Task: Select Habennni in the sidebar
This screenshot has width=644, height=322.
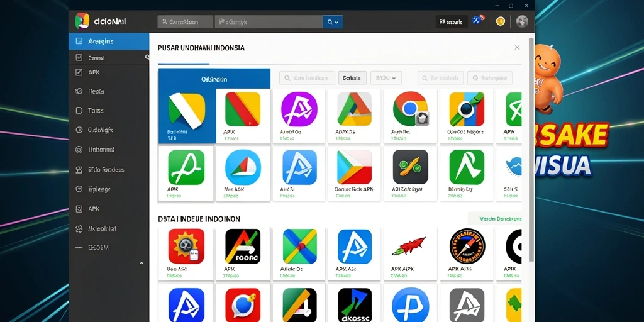Action: 109,150
